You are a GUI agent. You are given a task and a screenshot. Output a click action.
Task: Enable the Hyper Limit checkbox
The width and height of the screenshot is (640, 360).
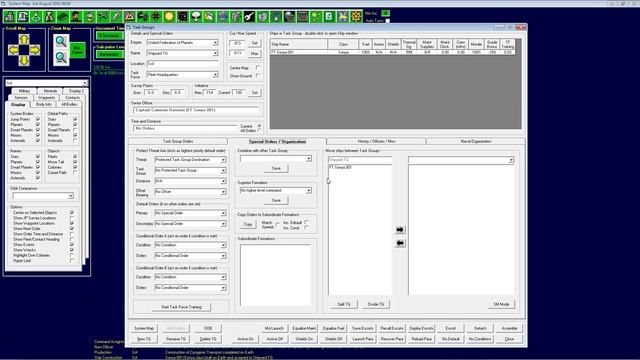click(72, 260)
